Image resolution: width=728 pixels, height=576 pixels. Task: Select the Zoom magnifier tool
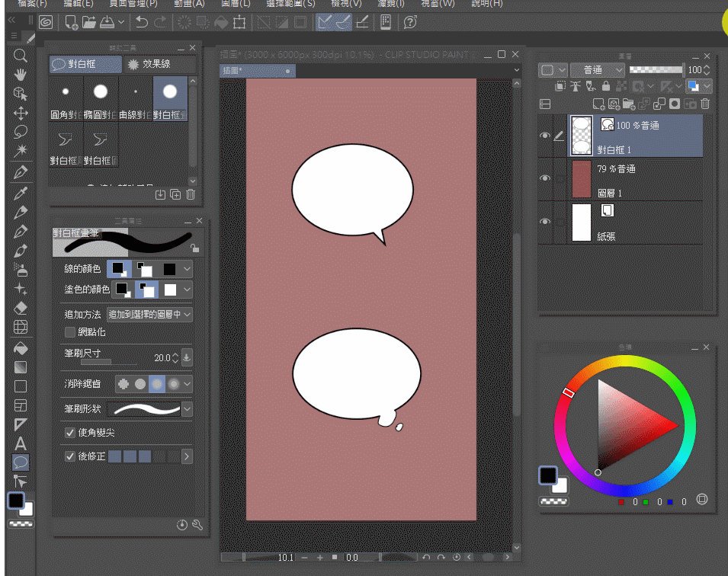point(21,56)
